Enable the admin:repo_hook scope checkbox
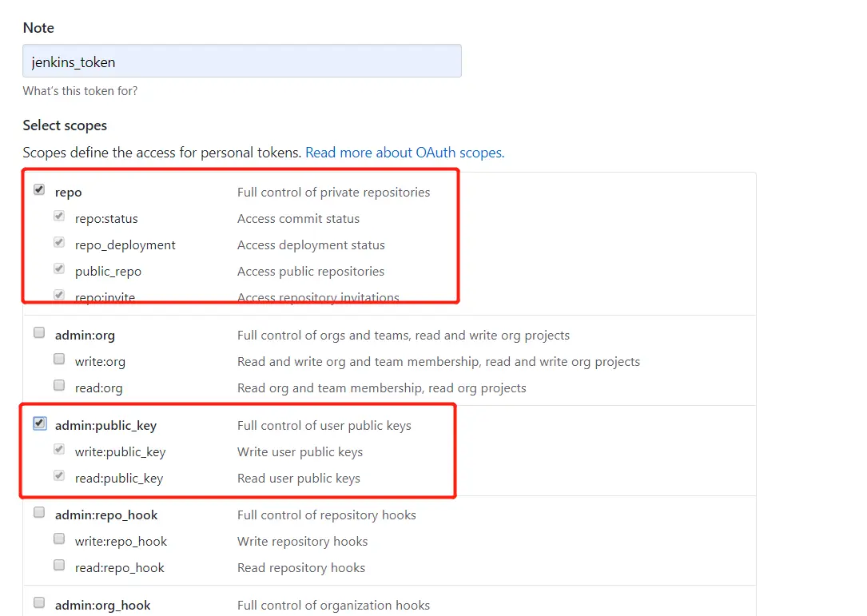Image resolution: width=867 pixels, height=616 pixels. coord(39,513)
